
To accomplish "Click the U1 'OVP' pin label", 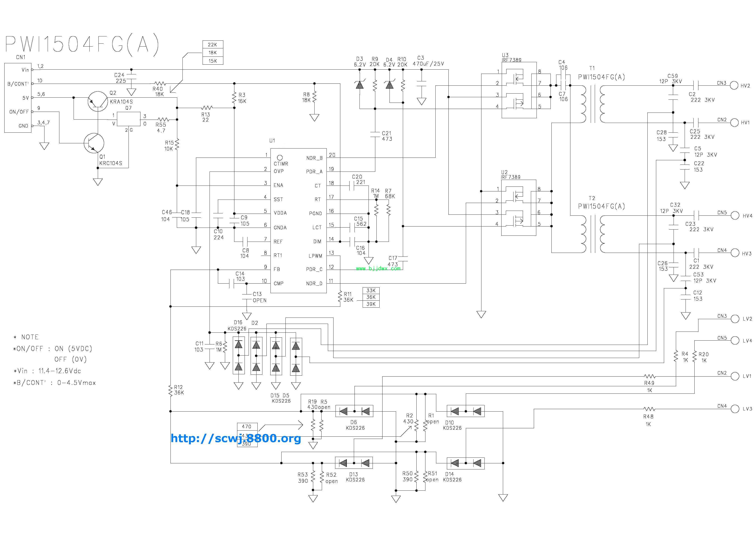I will pyautogui.click(x=278, y=171).
